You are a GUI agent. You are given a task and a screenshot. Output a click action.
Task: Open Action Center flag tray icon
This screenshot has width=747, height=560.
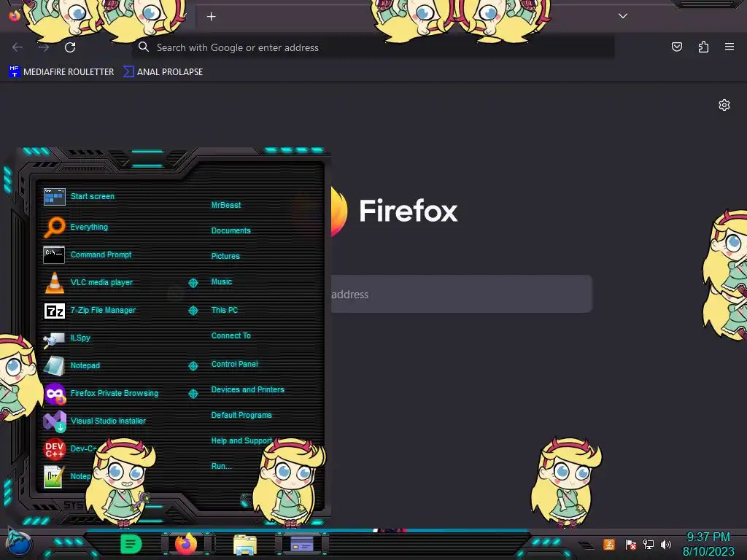(x=631, y=544)
